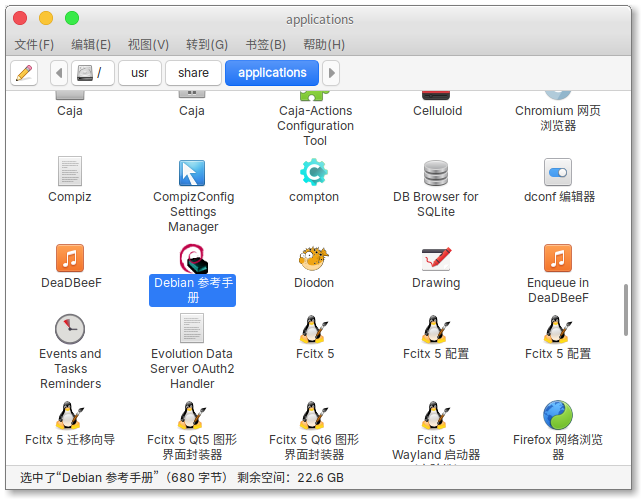Click the Fcitx 5 Wayland 启动器 icon

(x=436, y=415)
